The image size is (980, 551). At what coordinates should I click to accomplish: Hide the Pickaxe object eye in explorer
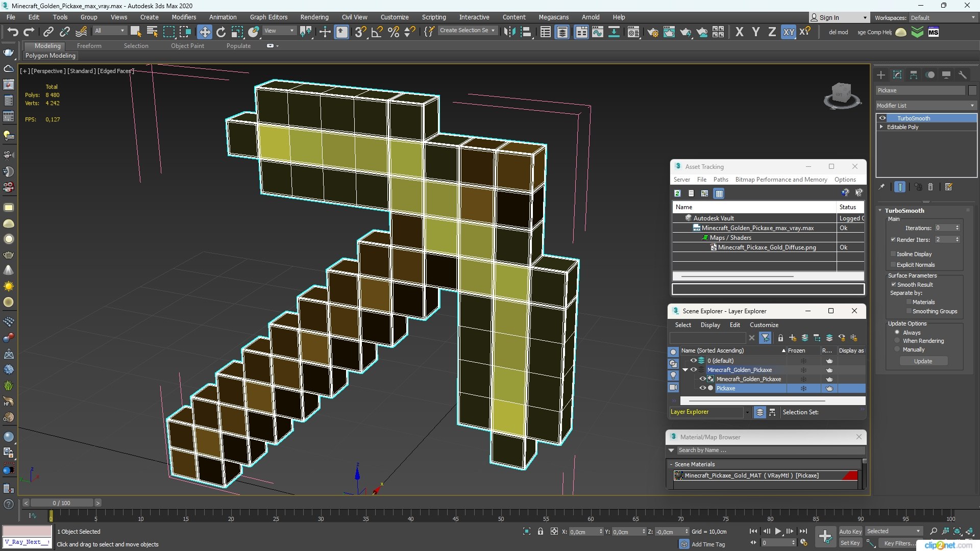coord(702,388)
